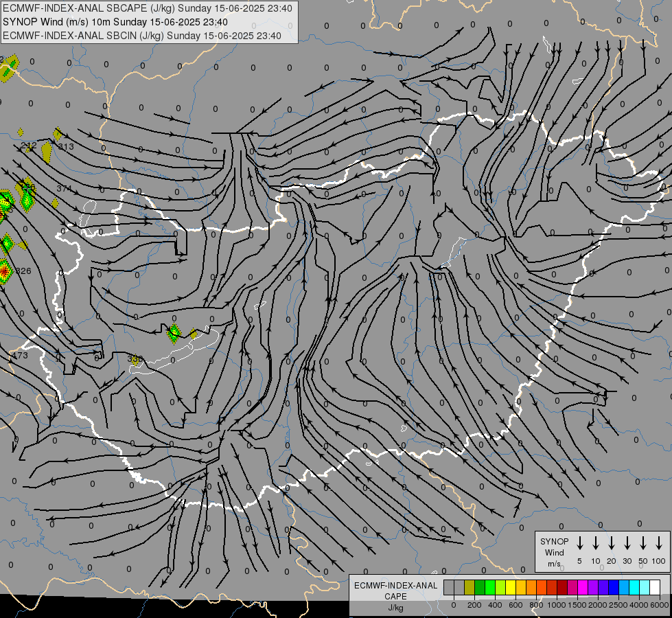Screen dimensions: 672x618
Task: Pick the orange-red swatch right of 800 tick
Action: pyautogui.click(x=542, y=587)
